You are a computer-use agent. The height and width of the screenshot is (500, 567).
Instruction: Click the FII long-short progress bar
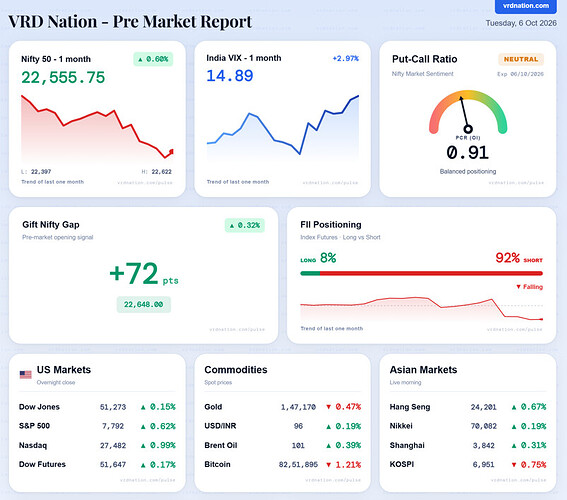(422, 273)
